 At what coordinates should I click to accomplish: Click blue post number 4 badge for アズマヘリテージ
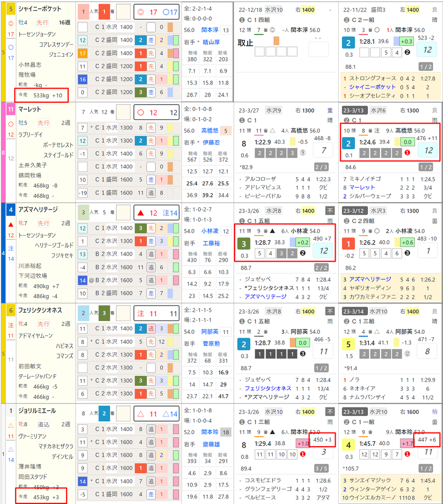point(10,210)
